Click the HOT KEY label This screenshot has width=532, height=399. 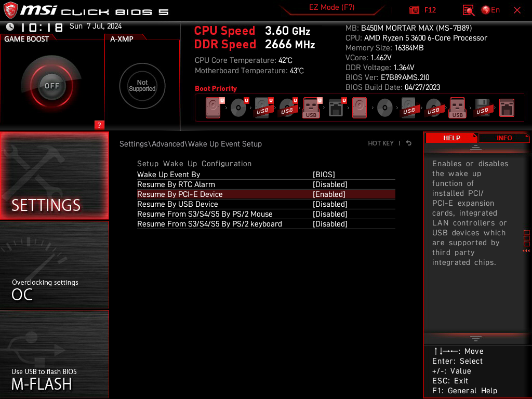[x=381, y=143]
